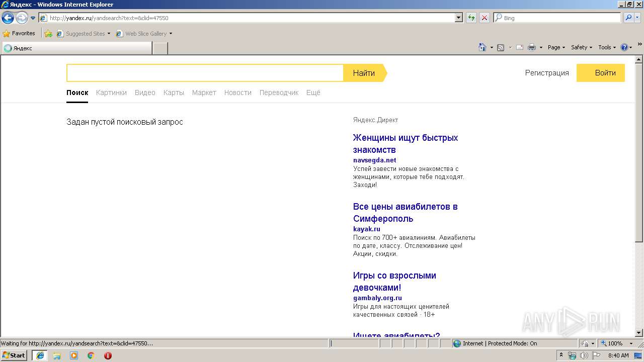Open the Suggested Sites link
Screen dimensions: 644x362
[x=83, y=34]
